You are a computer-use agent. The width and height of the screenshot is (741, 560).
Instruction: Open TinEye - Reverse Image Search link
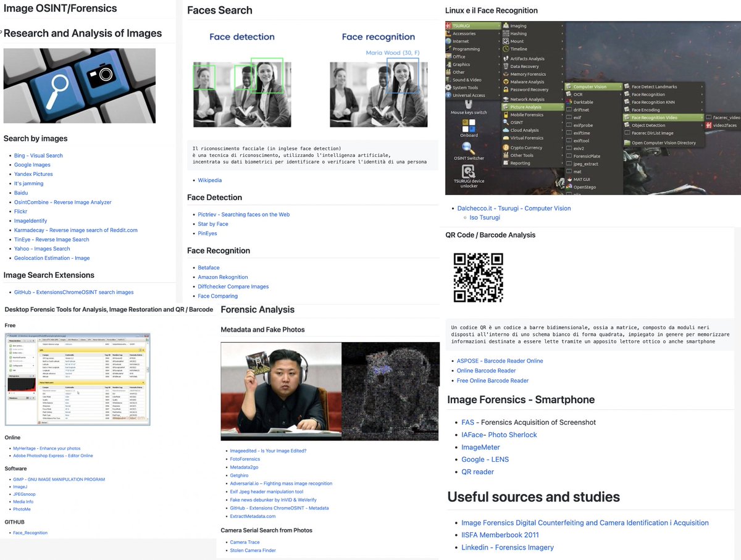(x=52, y=240)
